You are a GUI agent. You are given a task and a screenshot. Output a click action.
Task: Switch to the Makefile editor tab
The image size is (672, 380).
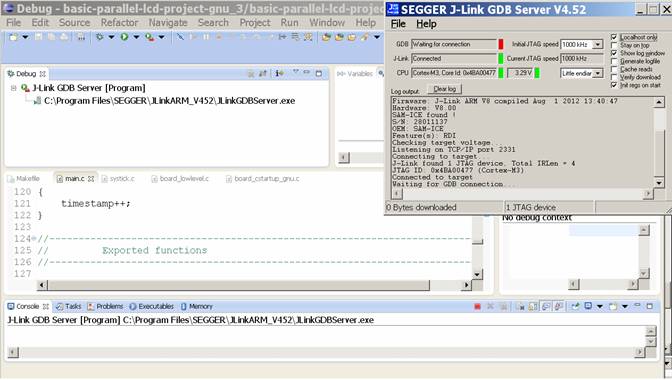point(24,179)
